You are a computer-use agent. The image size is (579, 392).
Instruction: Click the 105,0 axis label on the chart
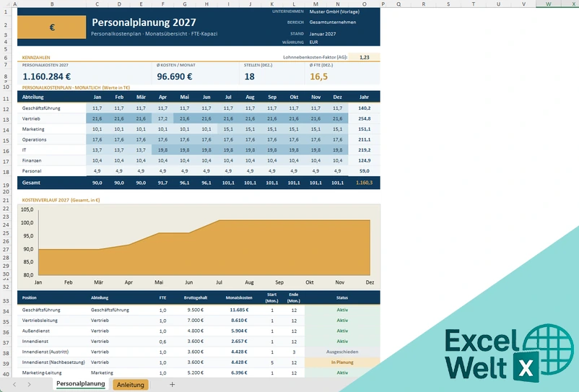point(27,209)
